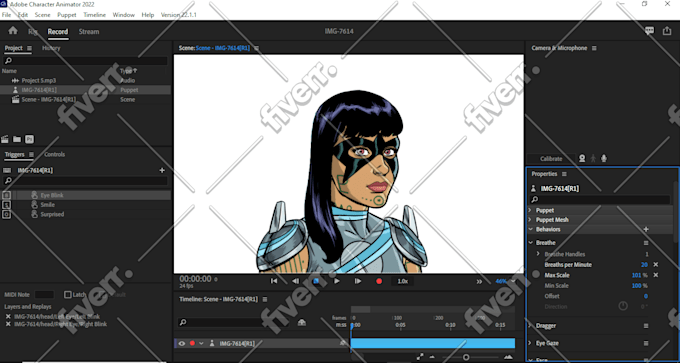Screen dimensions: 680x363
Task: Open the Project panel menu icon
Action: point(29,48)
